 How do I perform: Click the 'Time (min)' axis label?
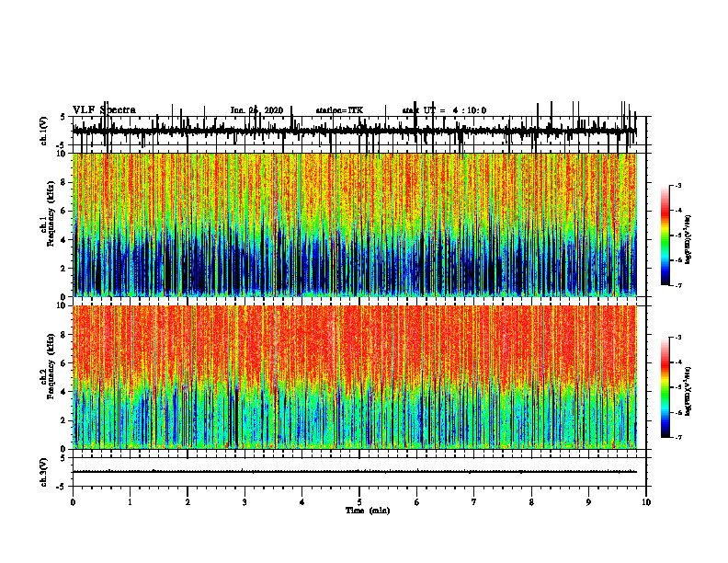tap(368, 511)
